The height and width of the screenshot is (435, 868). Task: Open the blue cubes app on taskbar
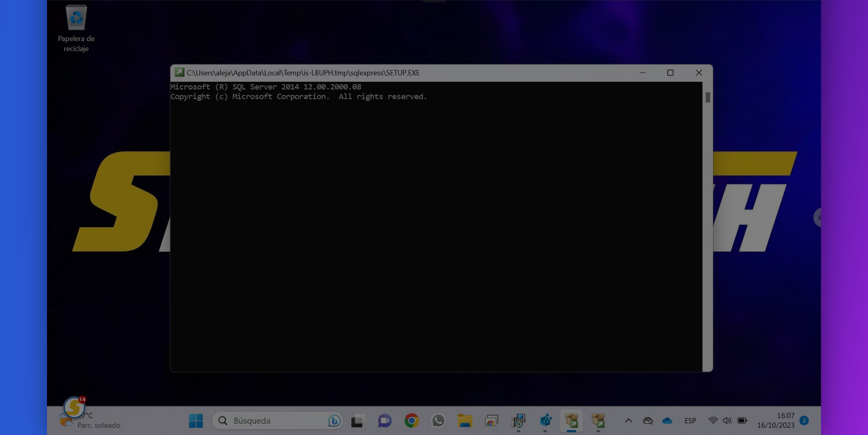pos(545,421)
